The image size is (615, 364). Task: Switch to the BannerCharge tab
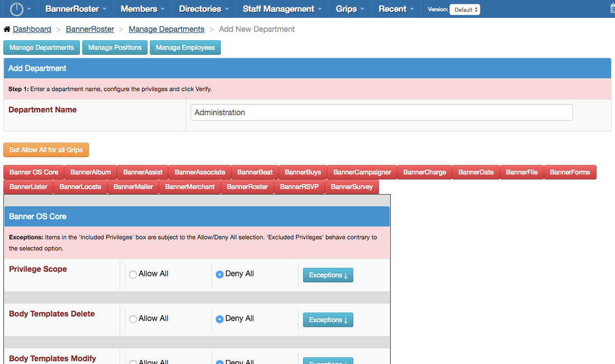[x=425, y=172]
